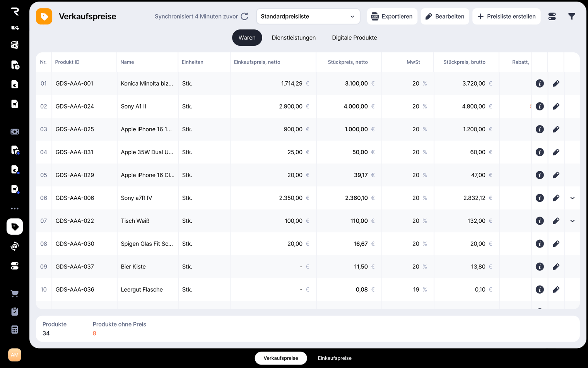Open the filter icon in header
Image resolution: width=588 pixels, height=368 pixels.
click(x=571, y=16)
